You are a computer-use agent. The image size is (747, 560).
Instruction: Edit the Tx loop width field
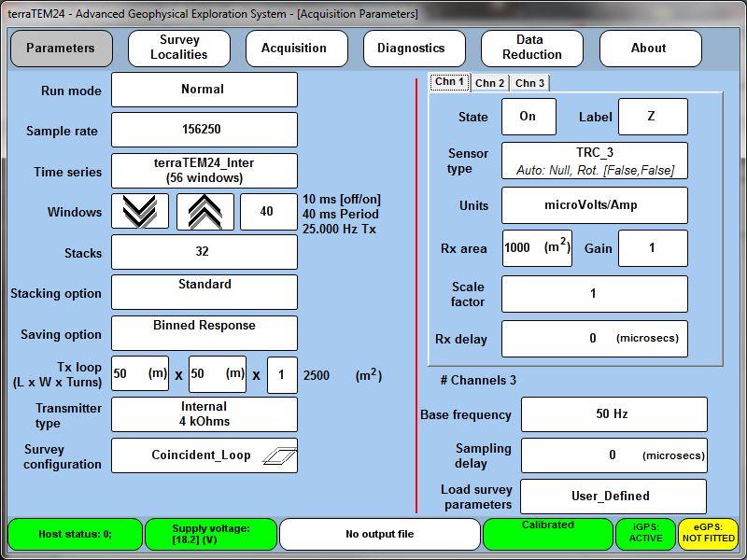218,374
